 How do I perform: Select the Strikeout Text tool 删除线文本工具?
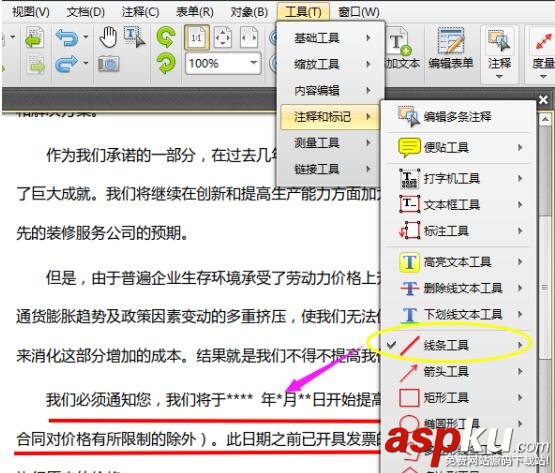(x=459, y=288)
